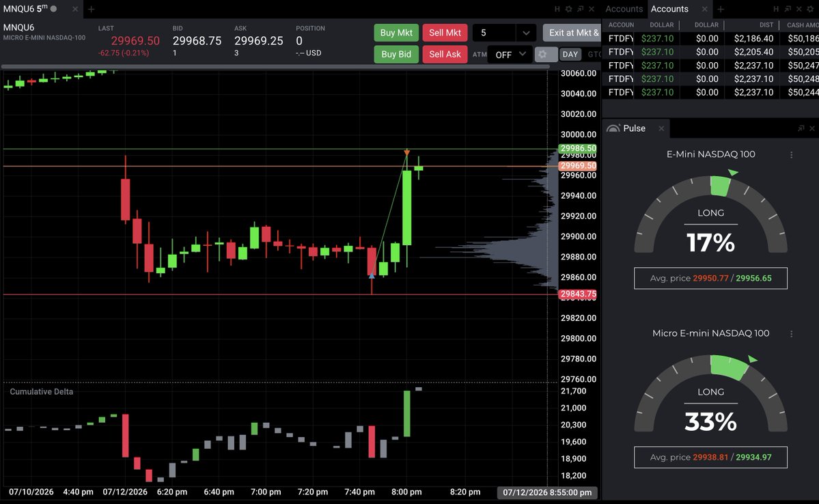Click the CASH AMO column header
This screenshot has width=819, height=504.
coord(803,25)
